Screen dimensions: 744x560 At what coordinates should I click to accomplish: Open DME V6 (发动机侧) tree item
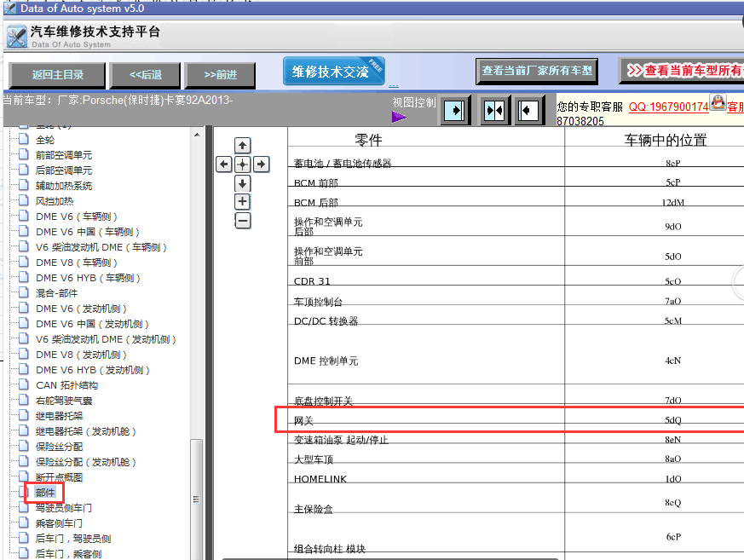(x=81, y=309)
